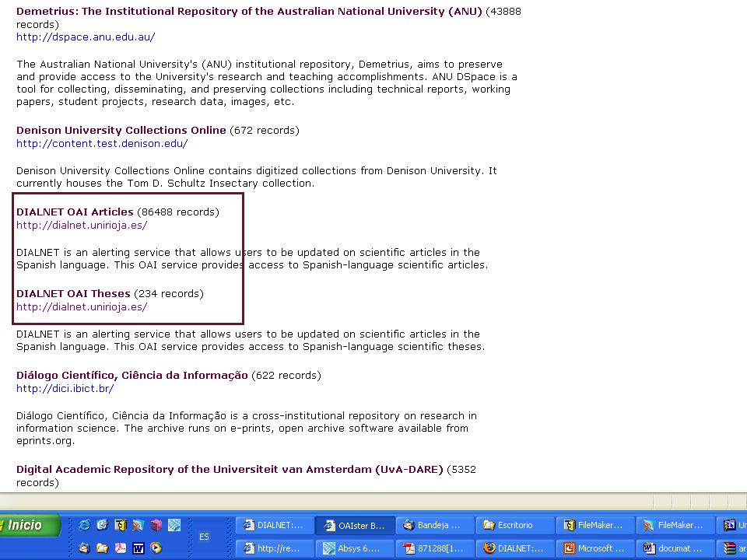747x560 pixels.
Task: Open the http://content.test.denison.edu/ link
Action: 102,143
